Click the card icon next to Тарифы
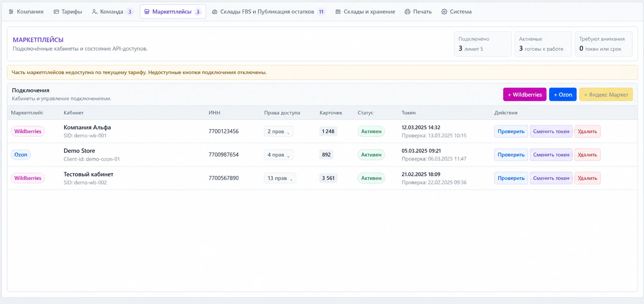The image size is (644, 304). [x=56, y=12]
